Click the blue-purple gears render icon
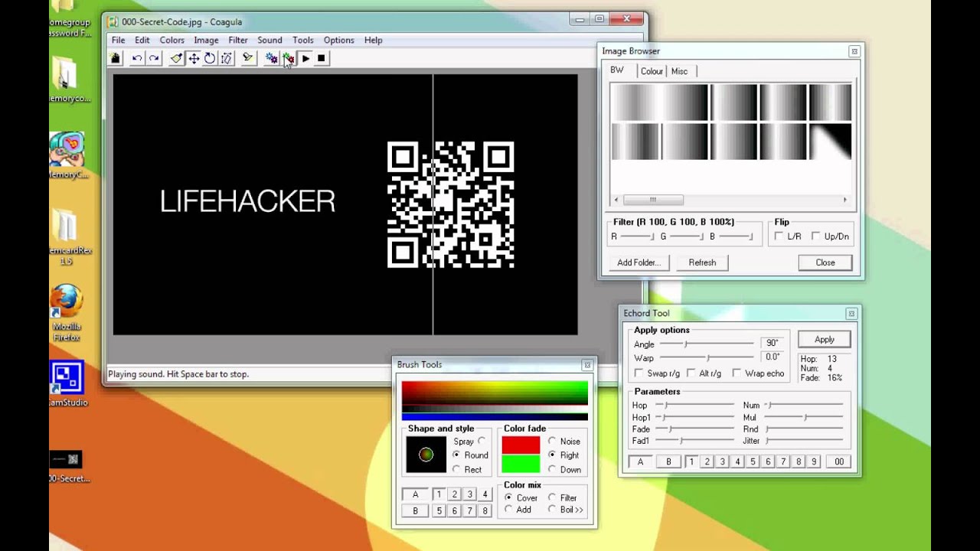Image resolution: width=980 pixels, height=551 pixels. tap(271, 58)
